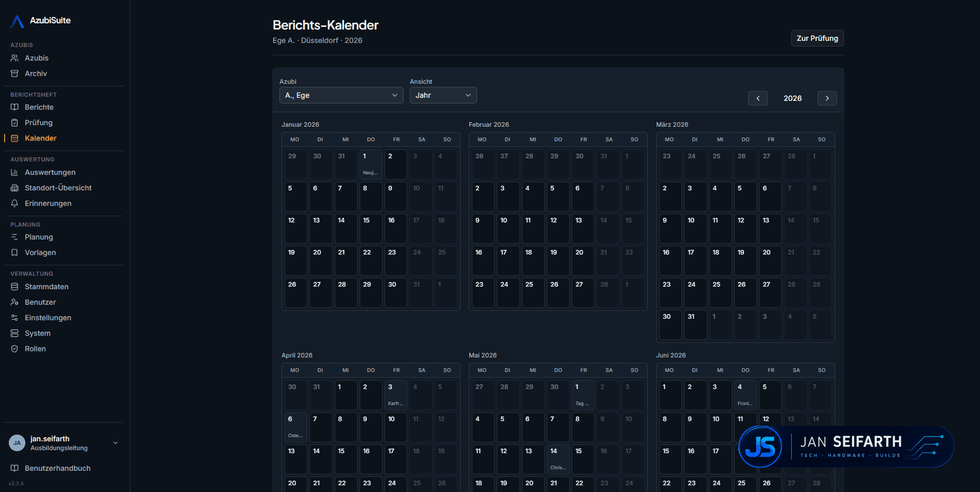The width and height of the screenshot is (980, 492).
Task: Click the Archiv box icon
Action: [x=14, y=73]
